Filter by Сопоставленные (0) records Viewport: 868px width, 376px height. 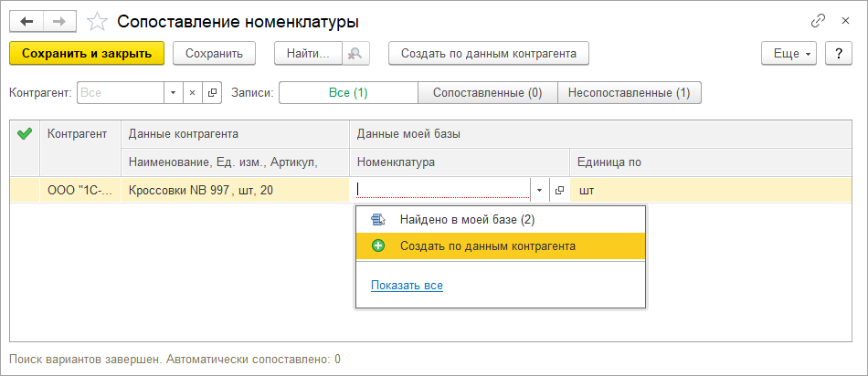coord(487,93)
